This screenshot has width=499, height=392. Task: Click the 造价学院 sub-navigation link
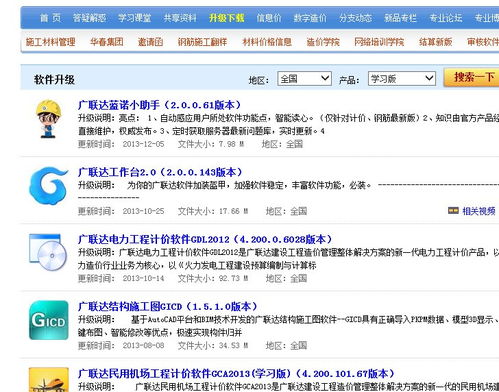323,42
